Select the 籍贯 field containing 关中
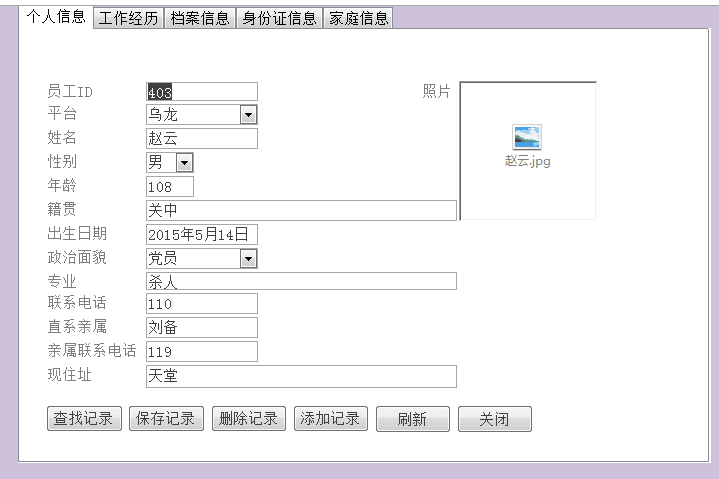719x479 pixels. pos(300,210)
